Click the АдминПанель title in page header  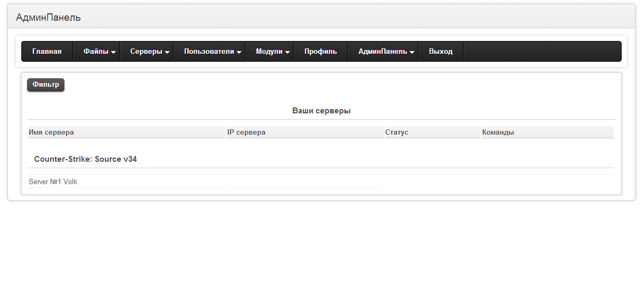[48, 18]
